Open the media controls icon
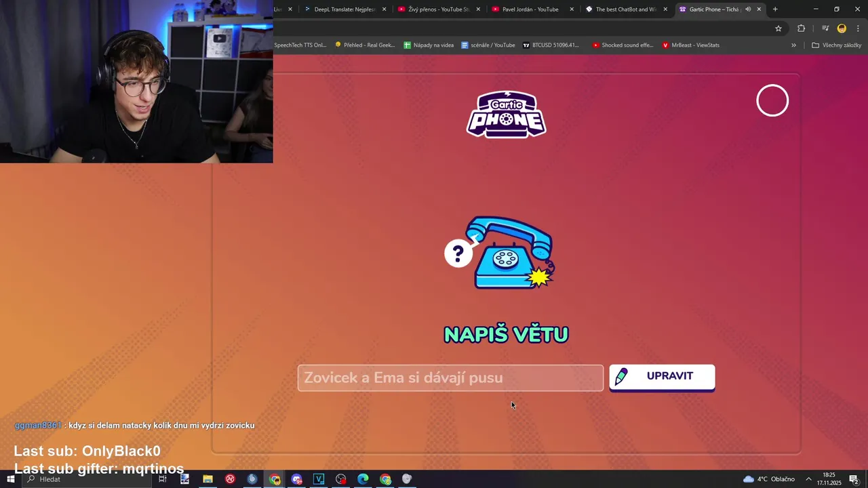868x488 pixels. 825,28
